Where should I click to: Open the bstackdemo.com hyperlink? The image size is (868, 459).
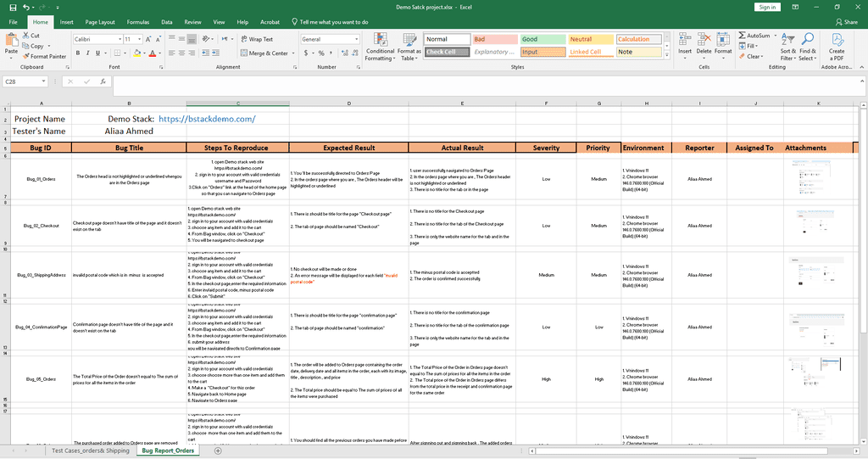(x=207, y=119)
